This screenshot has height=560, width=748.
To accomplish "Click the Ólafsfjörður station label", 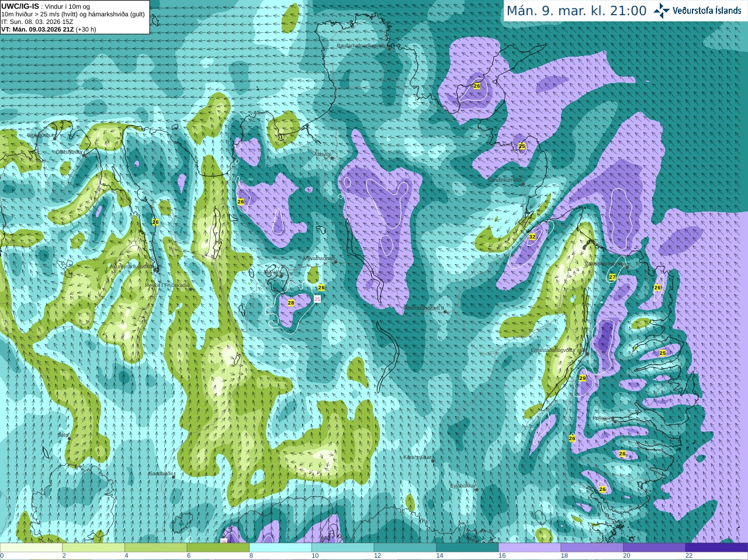I will tap(68, 152).
